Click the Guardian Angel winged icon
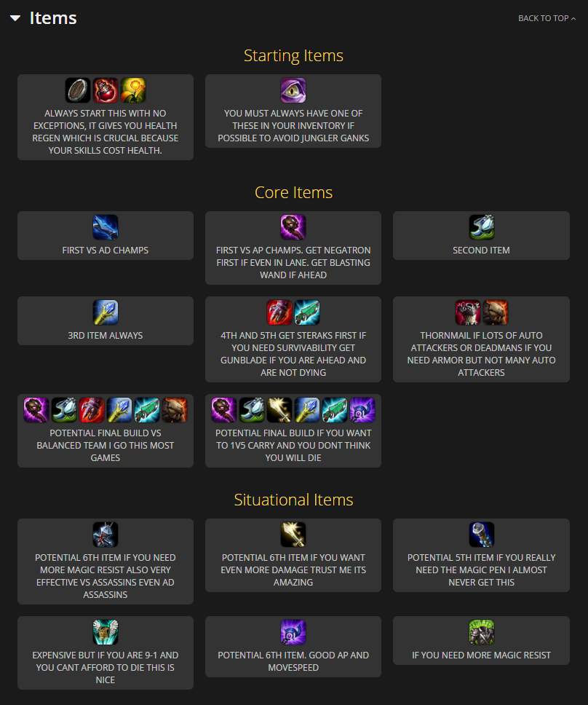The width and height of the screenshot is (588, 705). coord(106,632)
